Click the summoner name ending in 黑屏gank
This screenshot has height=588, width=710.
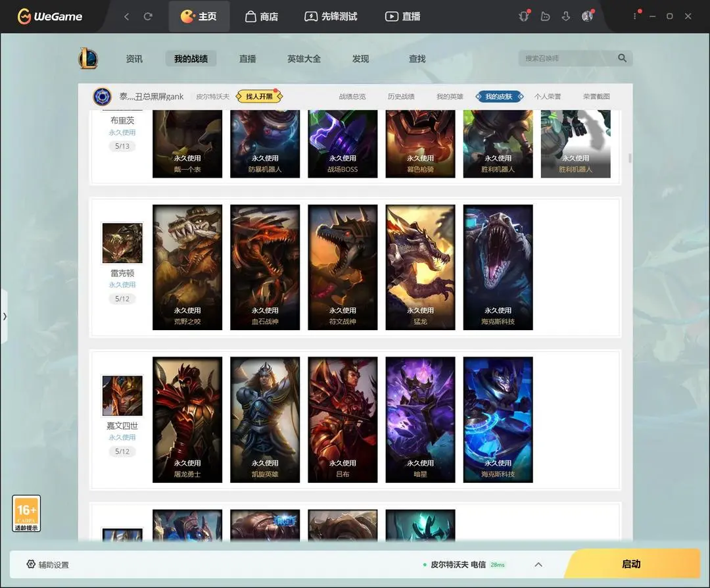[x=151, y=97]
